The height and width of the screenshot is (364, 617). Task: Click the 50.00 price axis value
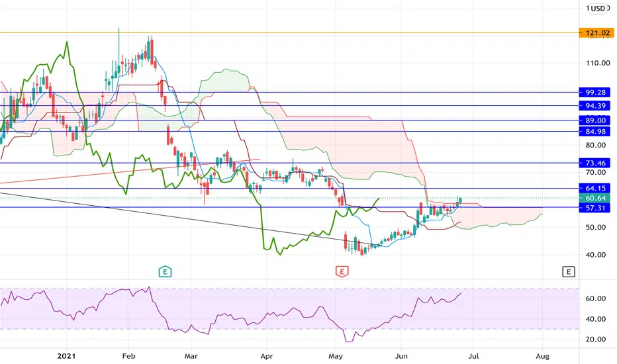coord(595,227)
